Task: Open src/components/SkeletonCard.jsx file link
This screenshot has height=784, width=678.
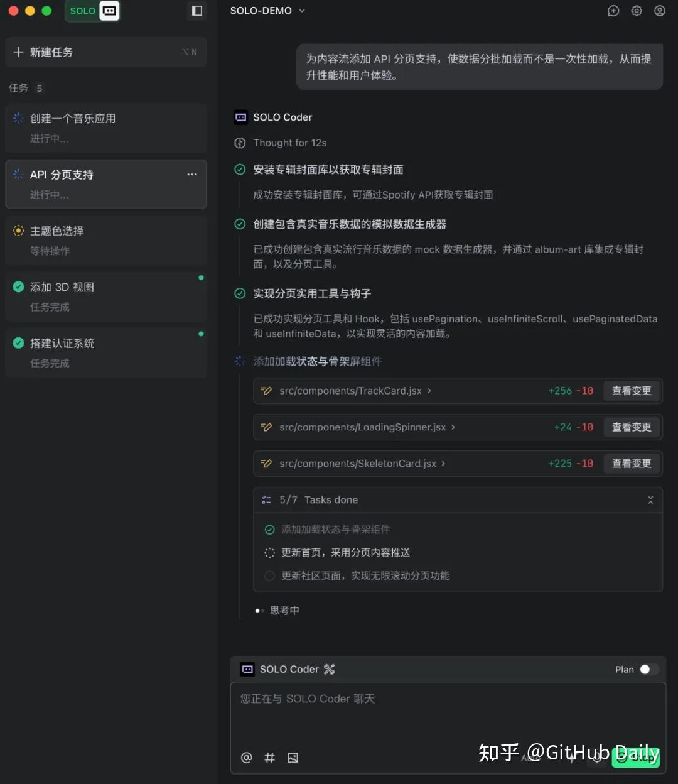Action: tap(358, 464)
